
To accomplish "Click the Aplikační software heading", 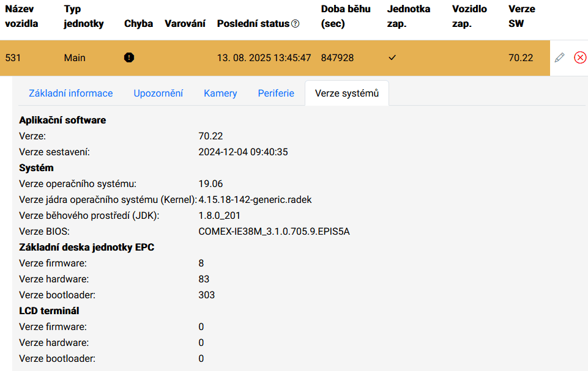I will pos(62,120).
